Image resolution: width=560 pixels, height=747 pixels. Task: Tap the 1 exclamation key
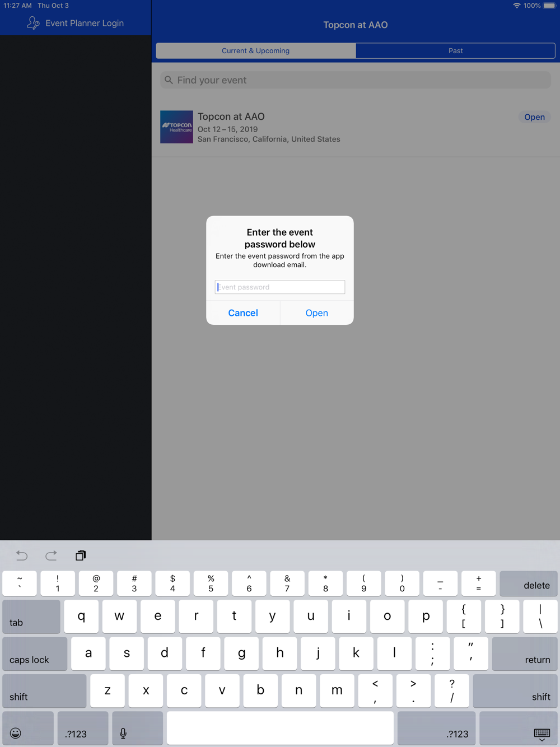click(x=58, y=583)
